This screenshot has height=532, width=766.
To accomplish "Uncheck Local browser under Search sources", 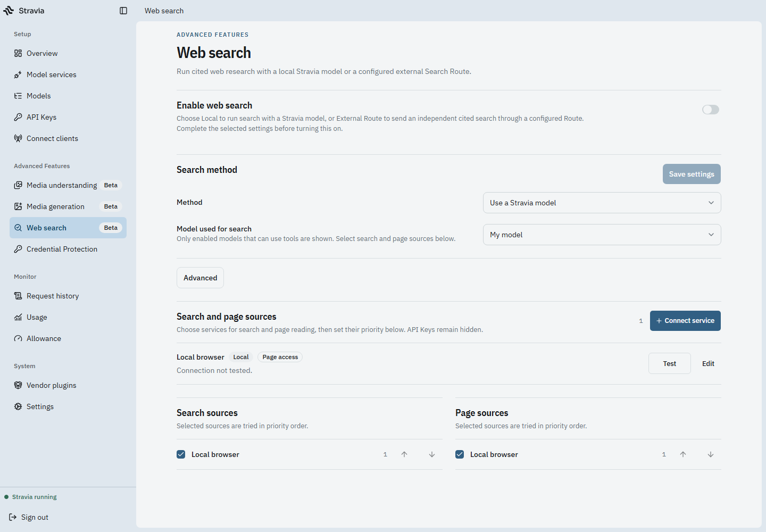I will pos(181,454).
